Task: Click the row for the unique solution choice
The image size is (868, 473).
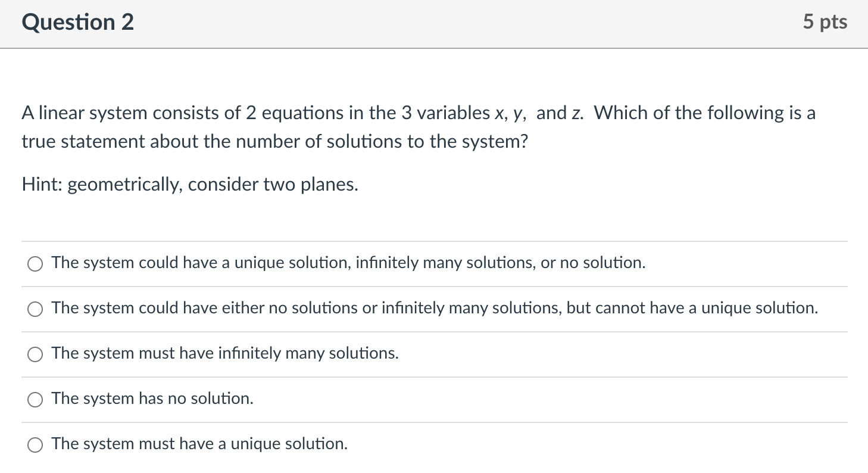Action: 417,444
